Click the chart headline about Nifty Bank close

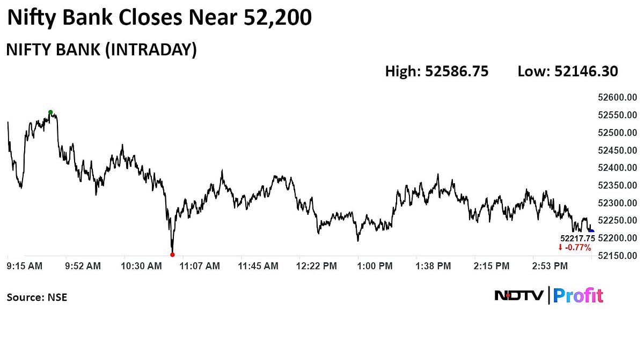click(x=159, y=19)
